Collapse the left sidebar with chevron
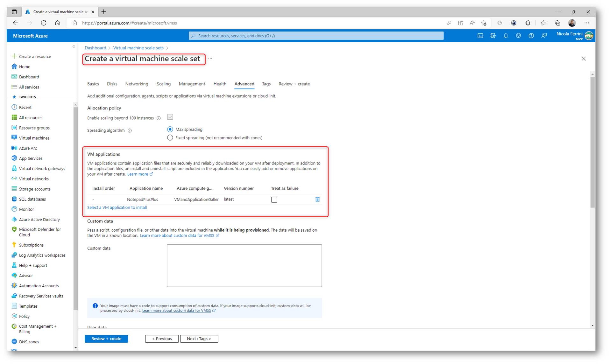609x364 pixels. [x=74, y=47]
